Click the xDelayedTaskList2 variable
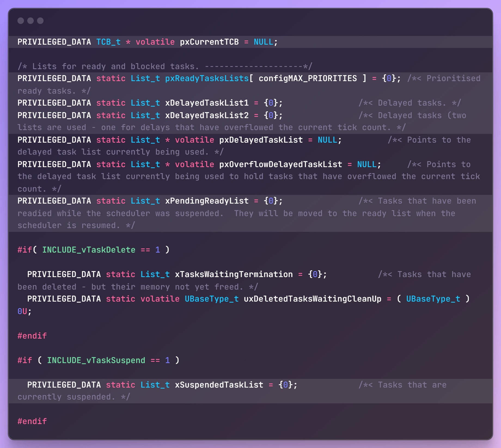The height and width of the screenshot is (448, 501). click(x=207, y=115)
